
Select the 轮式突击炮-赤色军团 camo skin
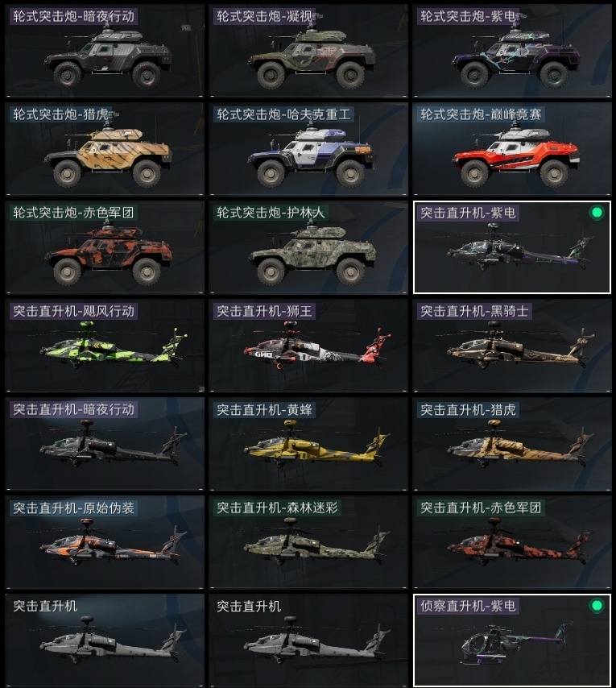105,247
